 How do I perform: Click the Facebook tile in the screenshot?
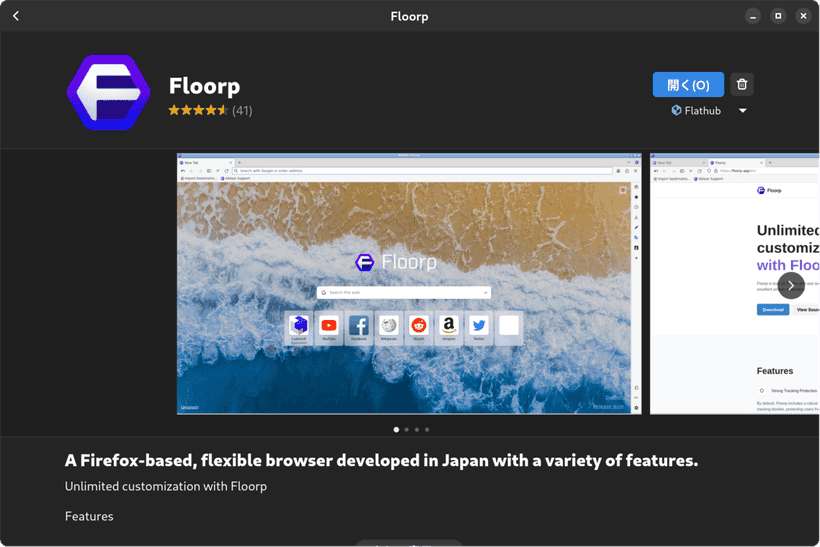pyautogui.click(x=359, y=326)
